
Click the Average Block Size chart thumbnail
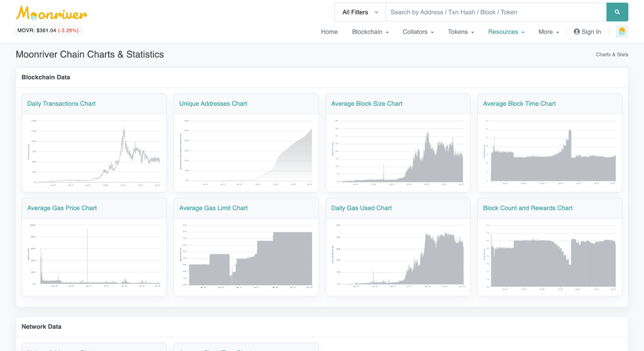(398, 152)
